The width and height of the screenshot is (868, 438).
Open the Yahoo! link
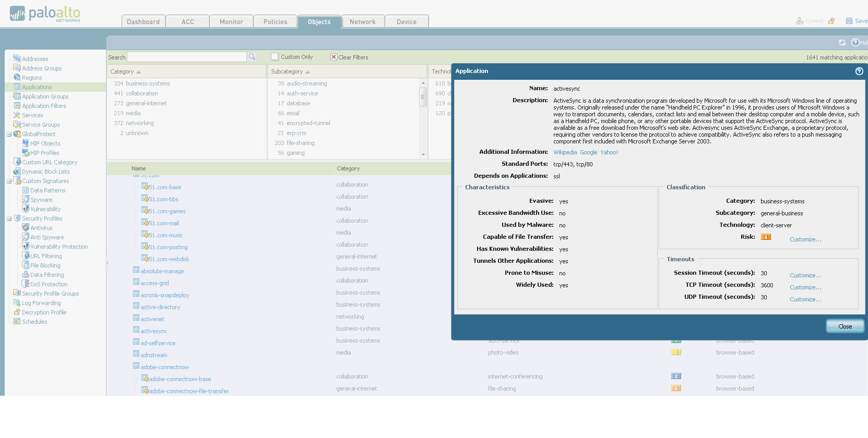point(609,152)
